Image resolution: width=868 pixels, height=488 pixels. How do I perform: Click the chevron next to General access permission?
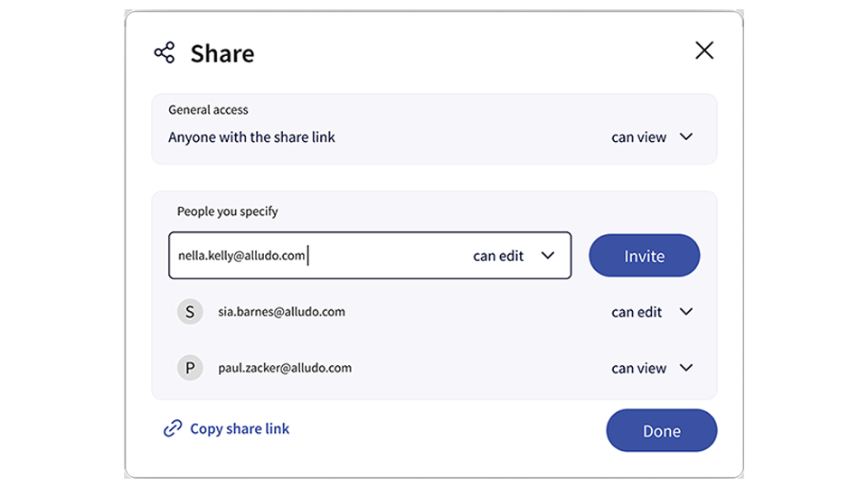coord(686,137)
